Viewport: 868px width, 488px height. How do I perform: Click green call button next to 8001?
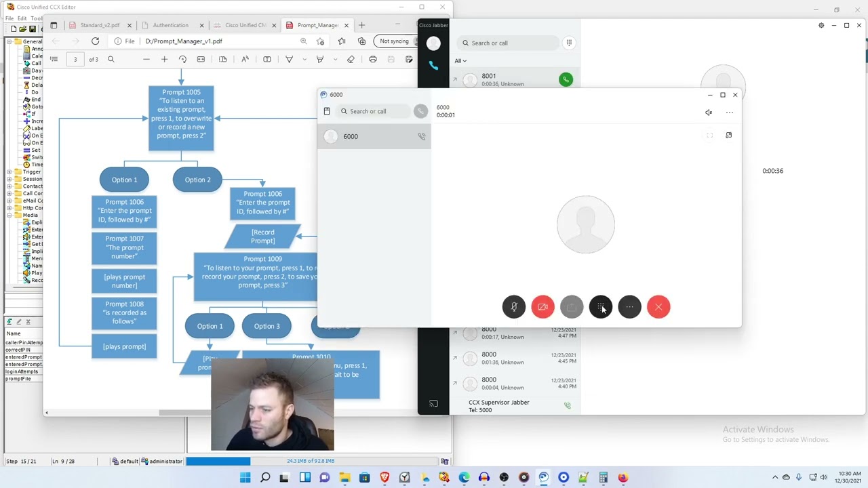tap(566, 79)
